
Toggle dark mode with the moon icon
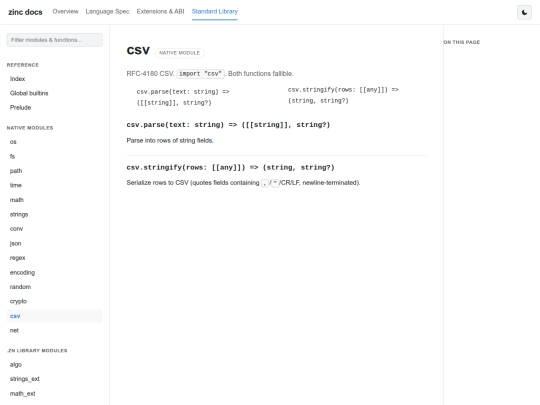pos(524,12)
